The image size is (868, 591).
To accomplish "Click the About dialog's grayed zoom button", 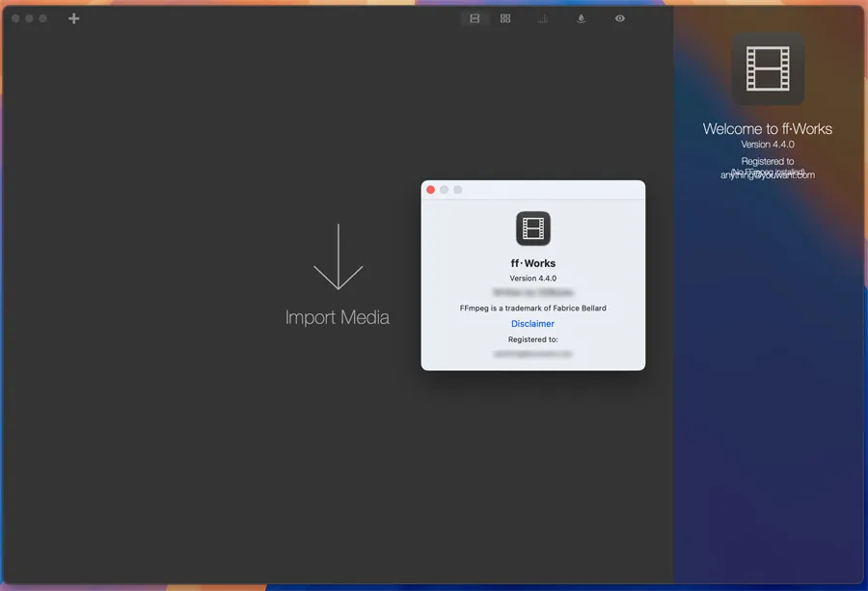I will pyautogui.click(x=458, y=190).
